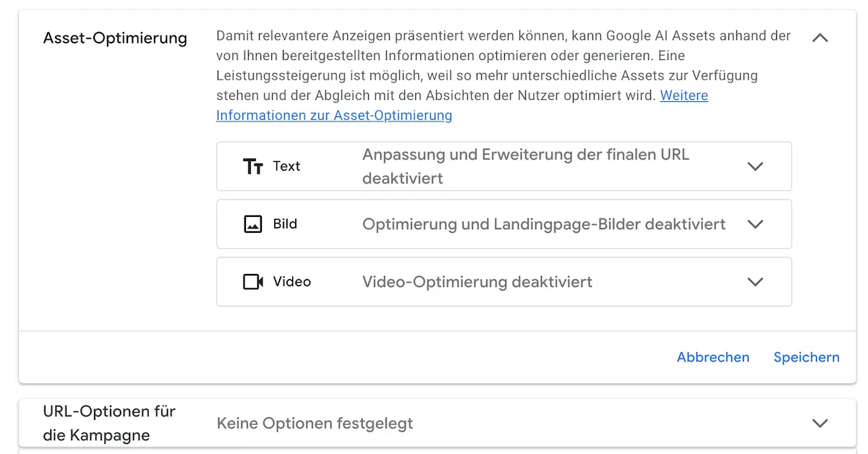Screen dimensions: 868x454
Task: Select the Asset-Optimierung heading
Action: point(115,38)
